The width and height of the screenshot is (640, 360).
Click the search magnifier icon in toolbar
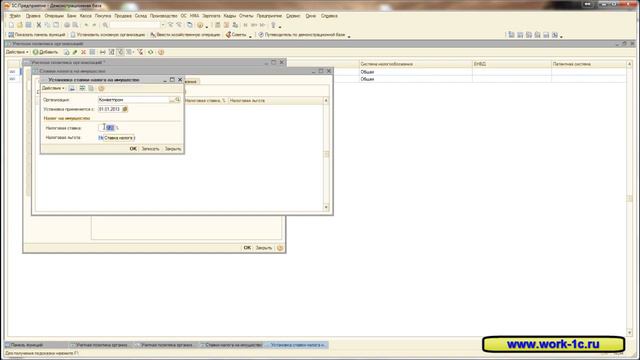pyautogui.click(x=105, y=25)
